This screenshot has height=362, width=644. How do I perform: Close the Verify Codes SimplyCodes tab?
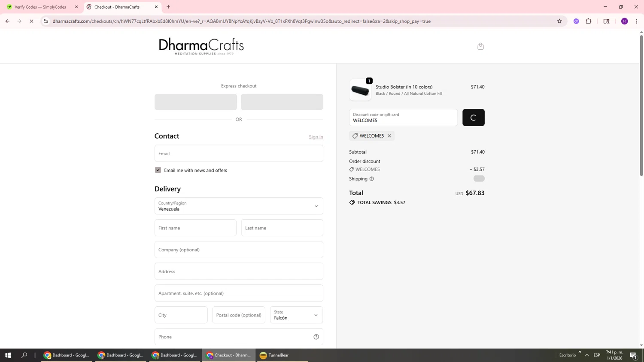pos(76,7)
